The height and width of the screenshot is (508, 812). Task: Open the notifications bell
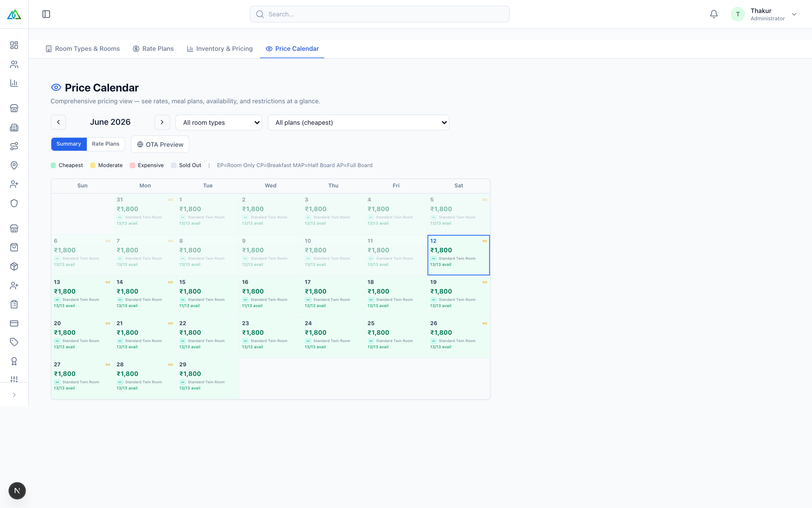click(714, 14)
